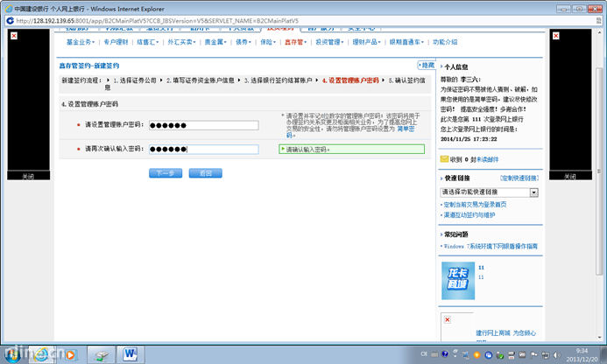Image resolution: width=607 pixels, height=364 pixels.
Task: Click the 常见问题 section header
Action: 455,234
